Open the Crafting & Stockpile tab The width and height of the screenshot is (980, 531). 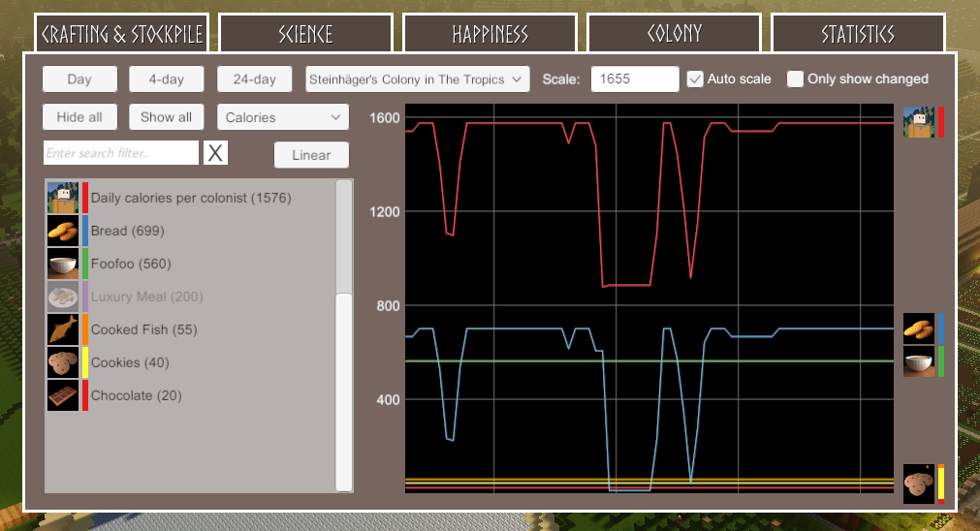tap(121, 33)
